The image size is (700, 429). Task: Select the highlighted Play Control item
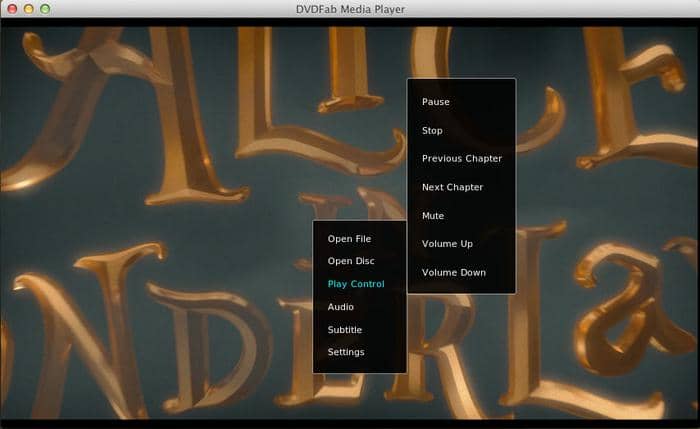pyautogui.click(x=356, y=284)
